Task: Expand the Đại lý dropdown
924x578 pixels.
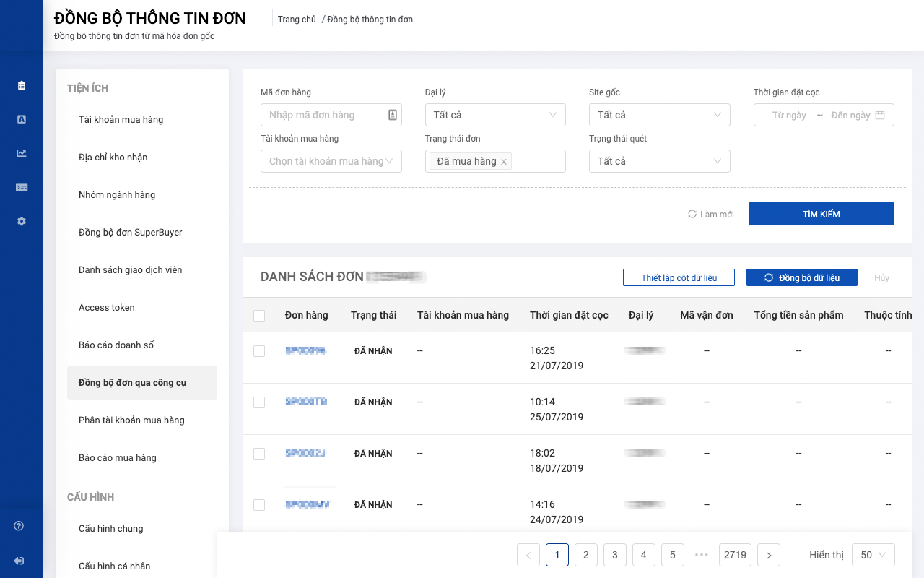Action: coord(495,115)
